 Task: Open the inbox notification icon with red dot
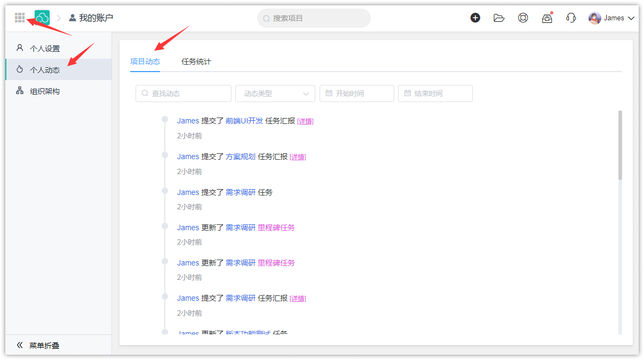547,18
